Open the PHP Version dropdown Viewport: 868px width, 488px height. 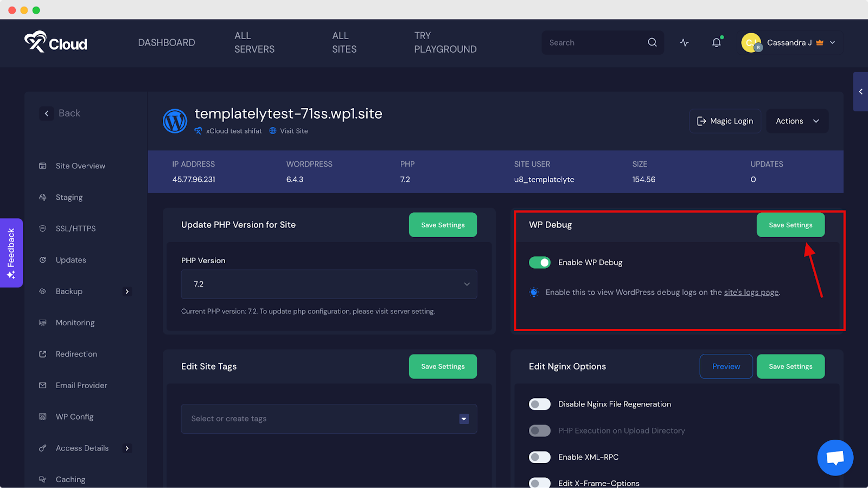coord(329,284)
